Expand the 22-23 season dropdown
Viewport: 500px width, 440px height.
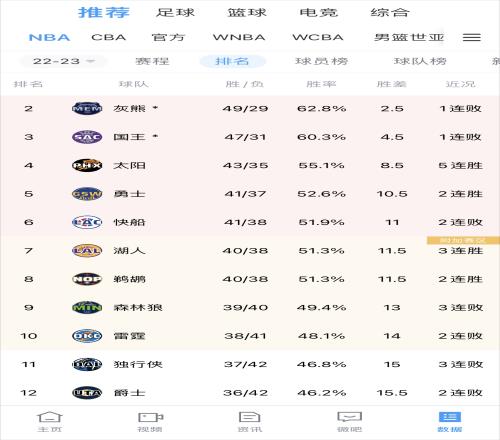64,61
